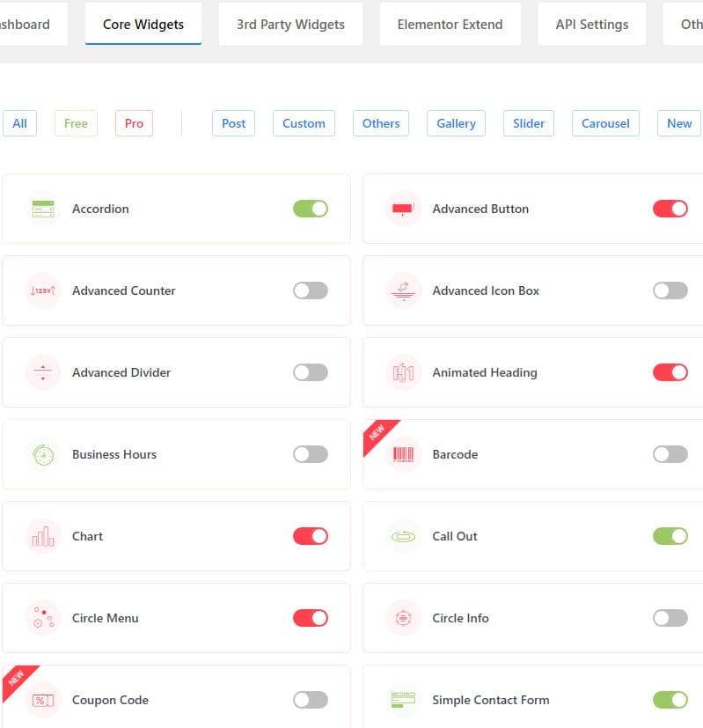Click the Call Out widget icon
This screenshot has height=728, width=703.
point(403,536)
